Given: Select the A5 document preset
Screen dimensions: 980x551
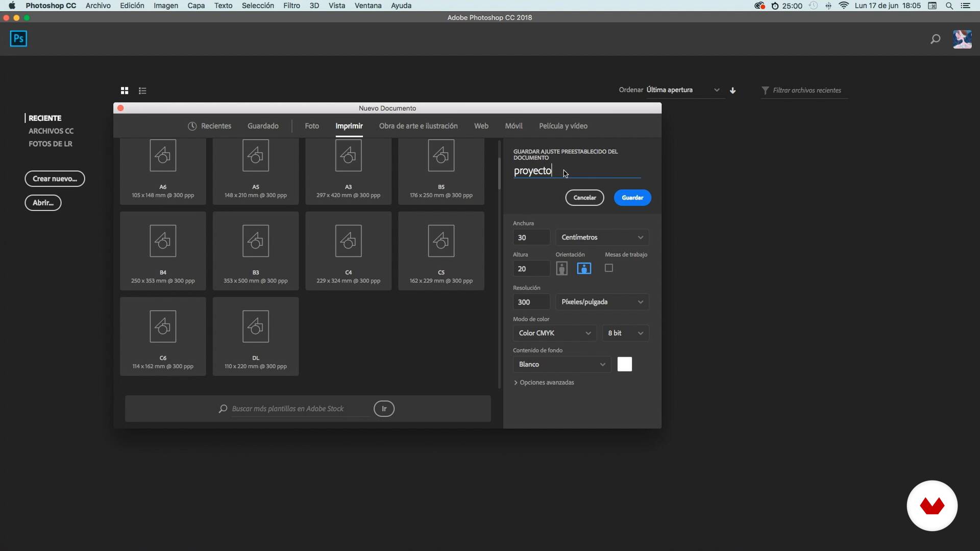Looking at the screenshot, I should pos(256,170).
